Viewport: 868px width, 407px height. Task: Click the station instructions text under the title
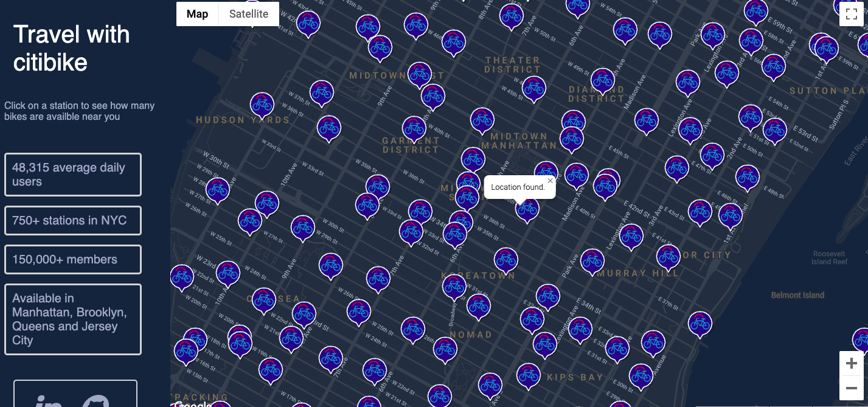pos(79,111)
